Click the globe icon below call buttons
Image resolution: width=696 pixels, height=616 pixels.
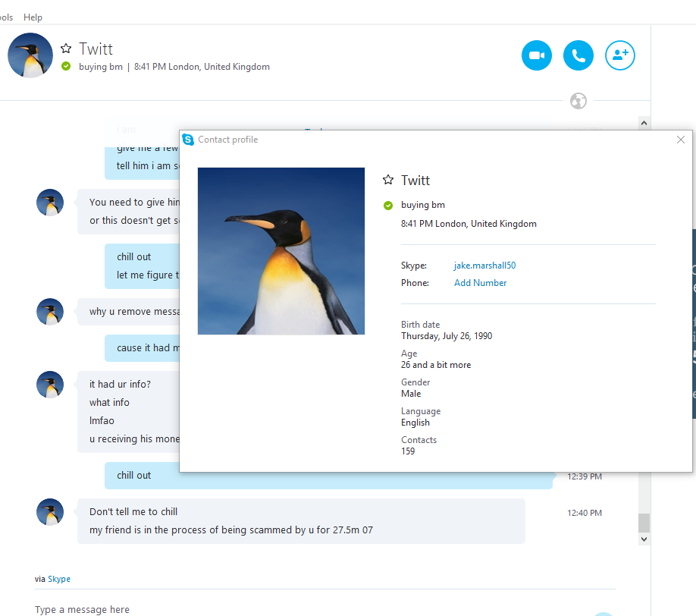[x=578, y=101]
